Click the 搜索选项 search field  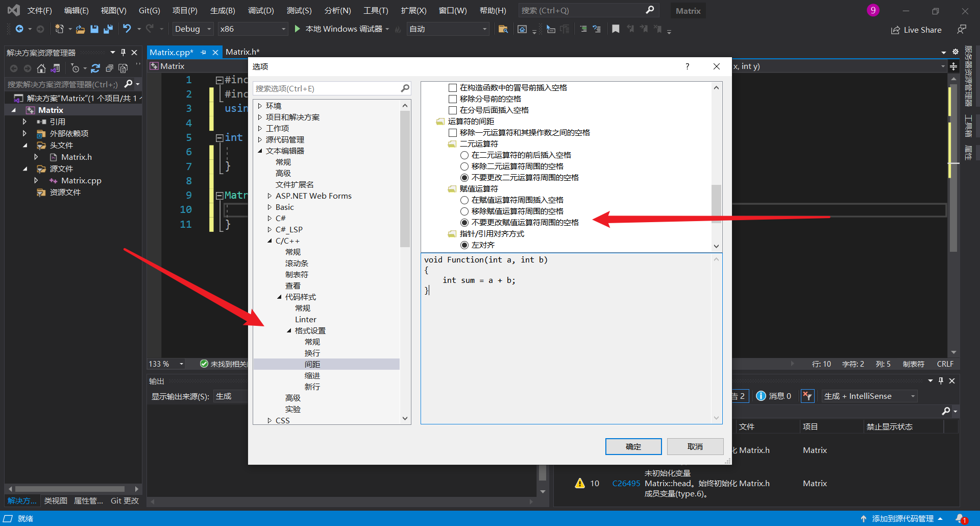tap(327, 88)
